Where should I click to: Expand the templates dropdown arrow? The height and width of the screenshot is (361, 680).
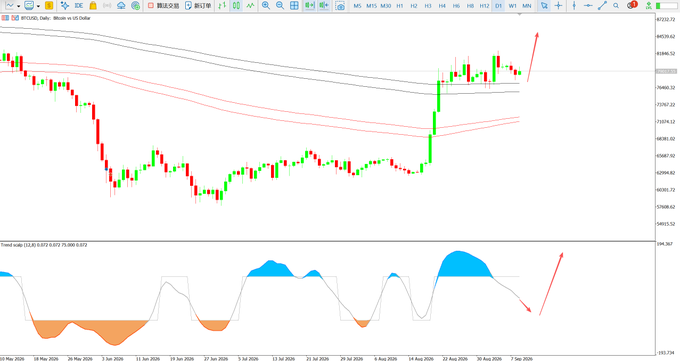click(x=38, y=6)
